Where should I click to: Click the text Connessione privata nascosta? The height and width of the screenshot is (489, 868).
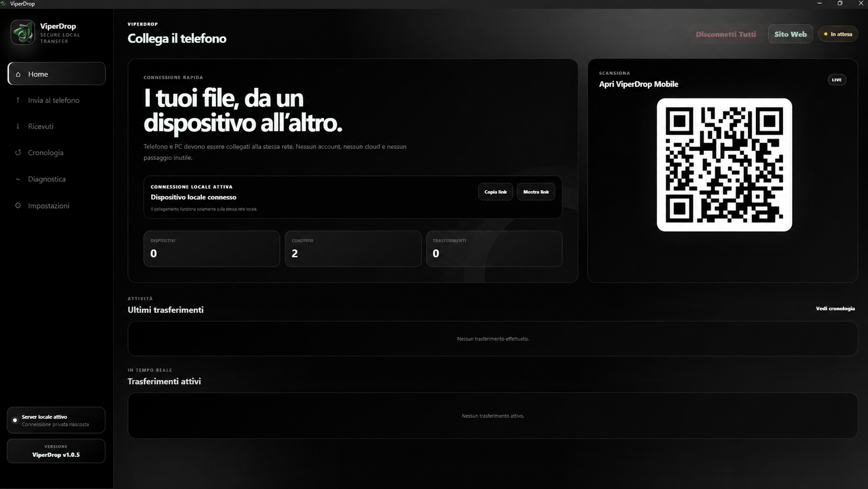point(55,425)
